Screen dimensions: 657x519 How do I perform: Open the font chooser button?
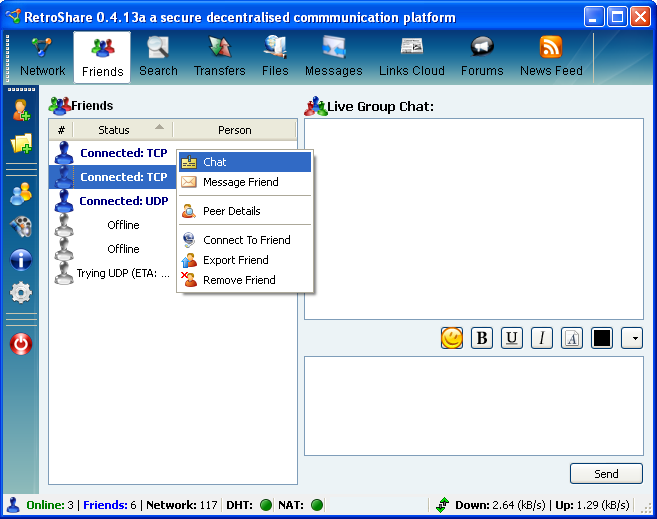tap(572, 338)
